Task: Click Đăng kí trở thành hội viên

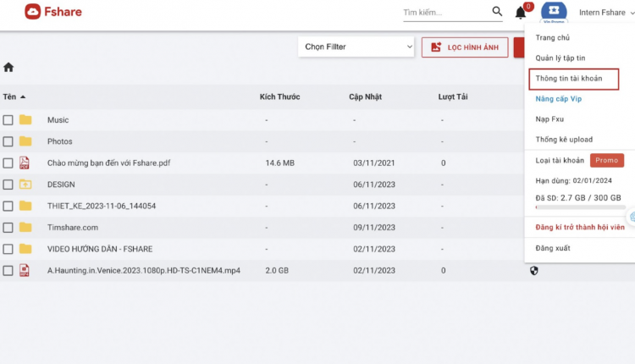Action: tap(580, 227)
